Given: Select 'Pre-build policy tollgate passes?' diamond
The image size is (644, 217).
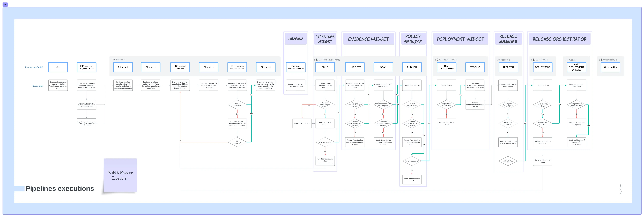Looking at the screenshot, I should [325, 105].
